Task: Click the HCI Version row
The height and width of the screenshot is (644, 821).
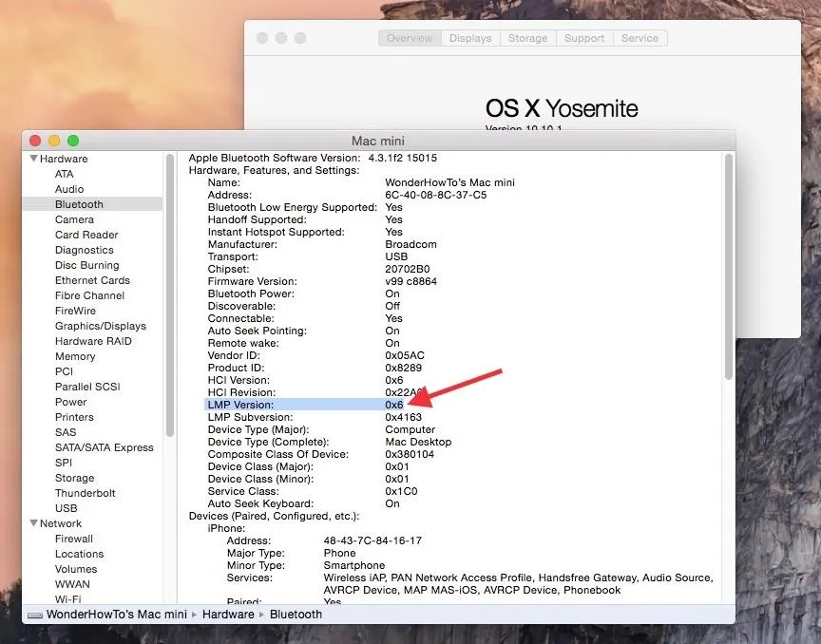Action: [x=306, y=380]
